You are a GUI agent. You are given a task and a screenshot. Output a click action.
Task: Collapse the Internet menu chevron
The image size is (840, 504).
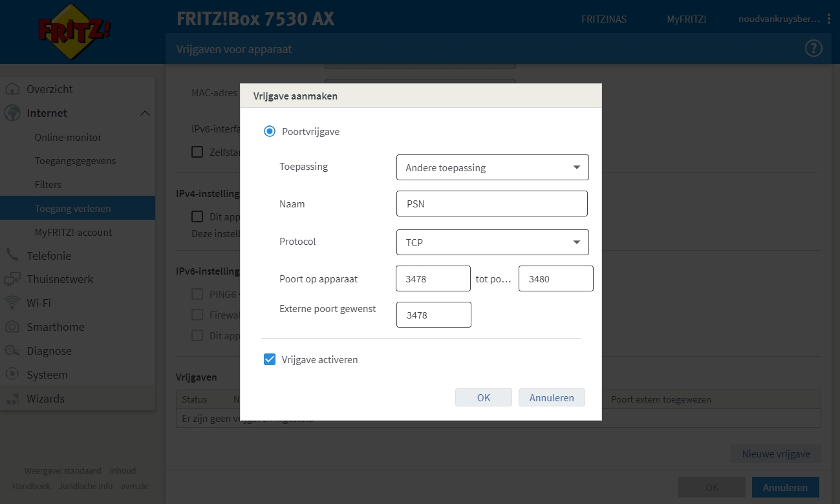(x=145, y=113)
